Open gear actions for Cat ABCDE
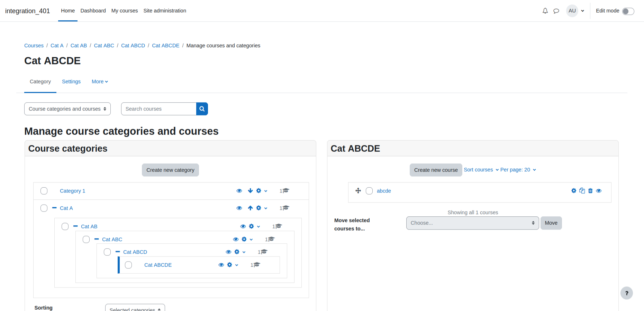Image resolution: width=644 pixels, height=311 pixels. click(232, 265)
